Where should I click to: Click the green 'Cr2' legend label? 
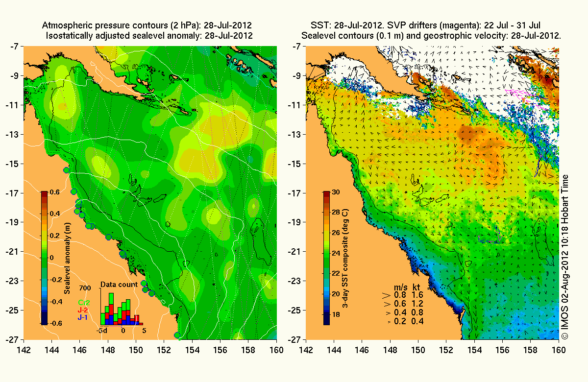click(83, 303)
